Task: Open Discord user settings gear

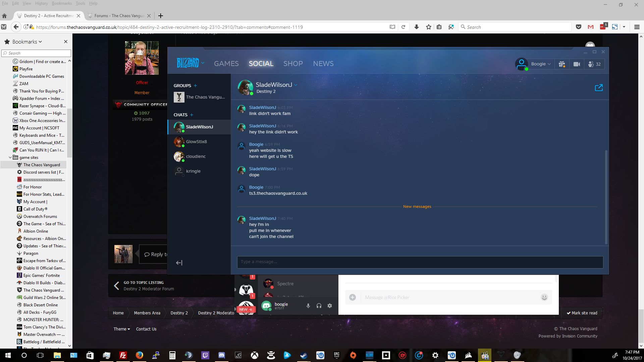Action: pyautogui.click(x=330, y=306)
